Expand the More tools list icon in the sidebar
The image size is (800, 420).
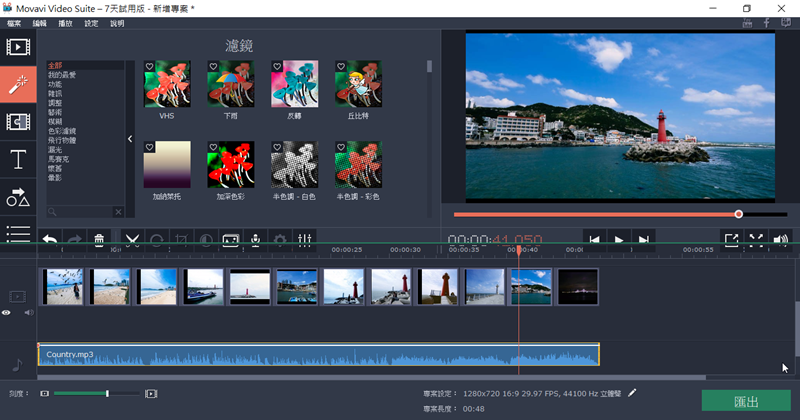tap(17, 233)
